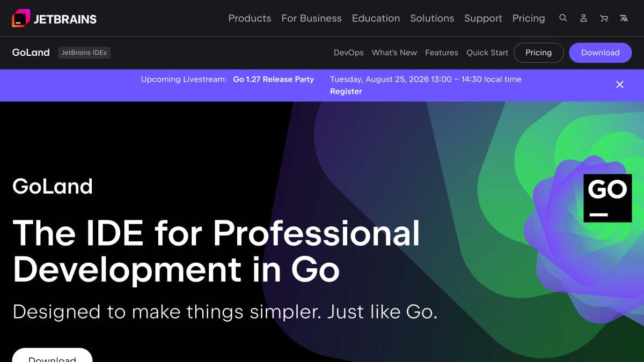Open the account profile icon

pyautogui.click(x=583, y=18)
